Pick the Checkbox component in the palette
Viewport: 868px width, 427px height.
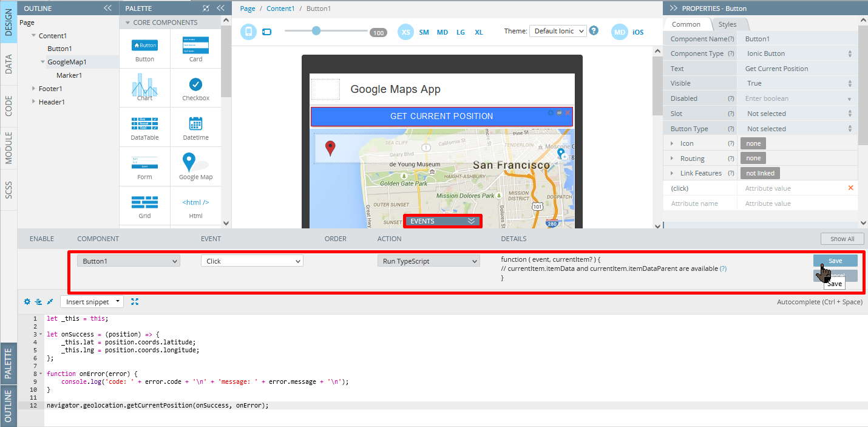195,88
